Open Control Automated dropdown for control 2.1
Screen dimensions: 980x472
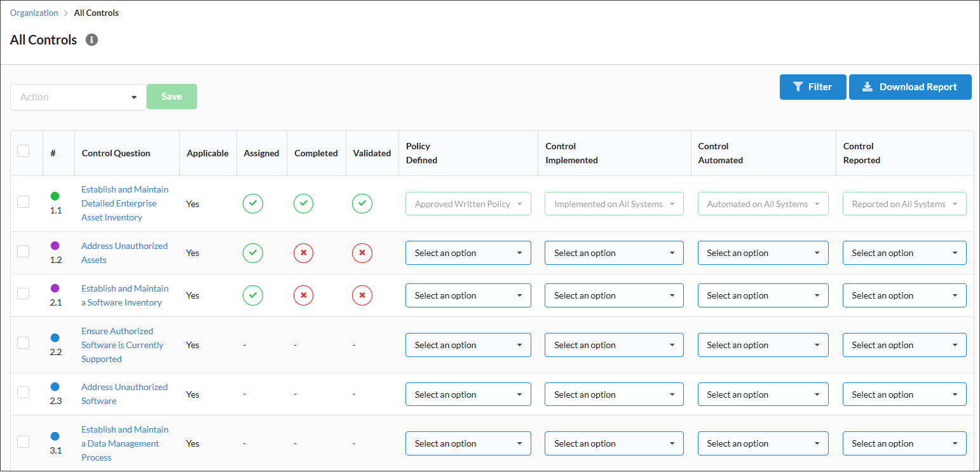pyautogui.click(x=763, y=295)
